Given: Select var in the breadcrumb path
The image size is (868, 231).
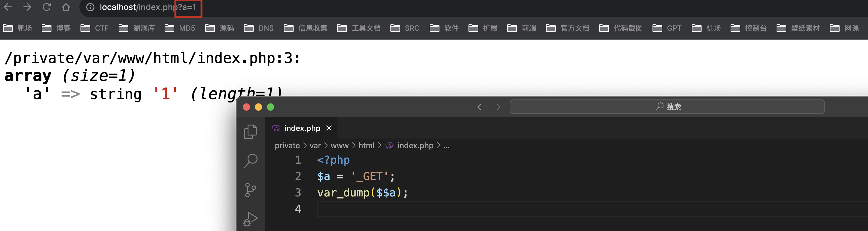Looking at the screenshot, I should click(x=315, y=146).
